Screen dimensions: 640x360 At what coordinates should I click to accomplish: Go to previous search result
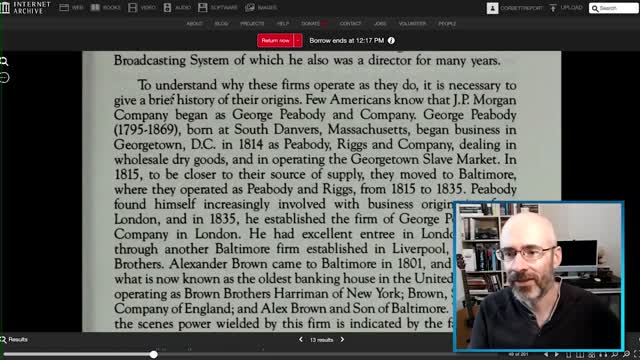coord(301,339)
